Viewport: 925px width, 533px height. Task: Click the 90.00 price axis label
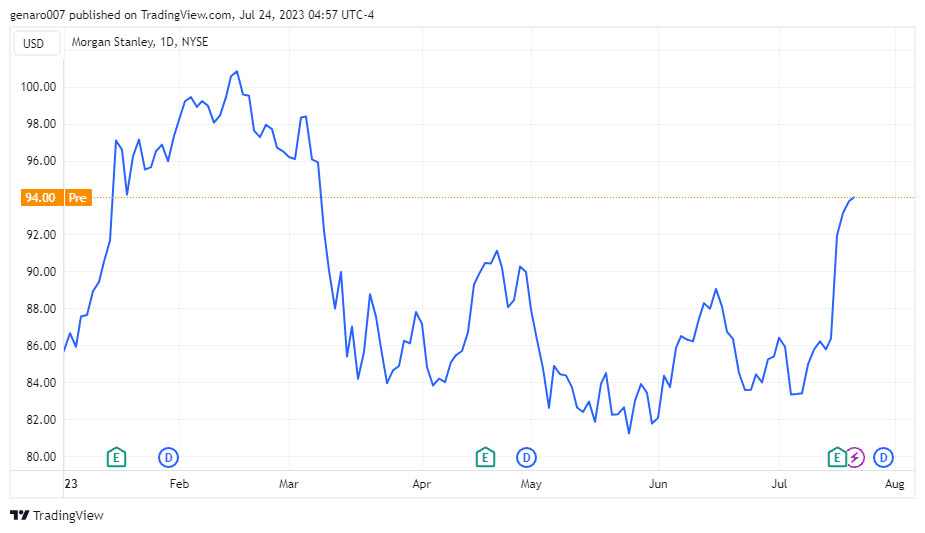[41, 272]
